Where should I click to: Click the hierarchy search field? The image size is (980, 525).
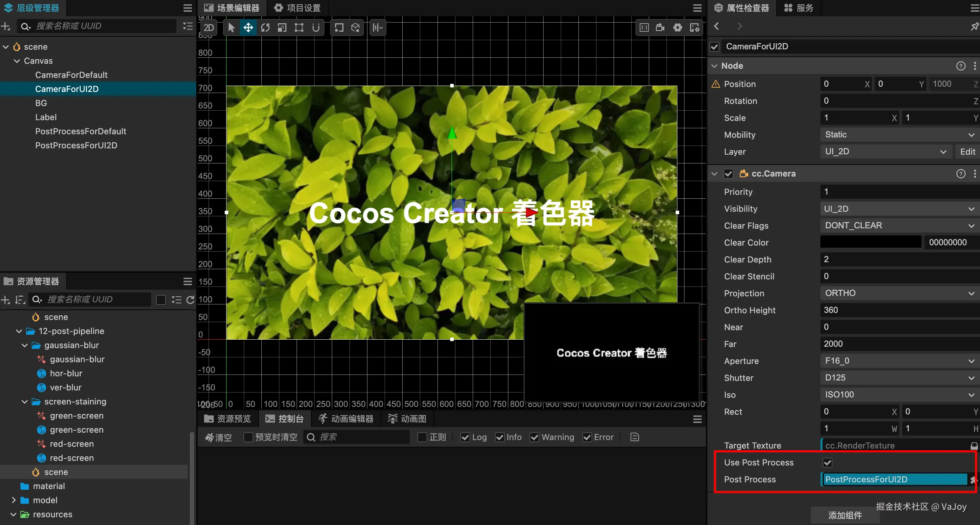tap(97, 26)
